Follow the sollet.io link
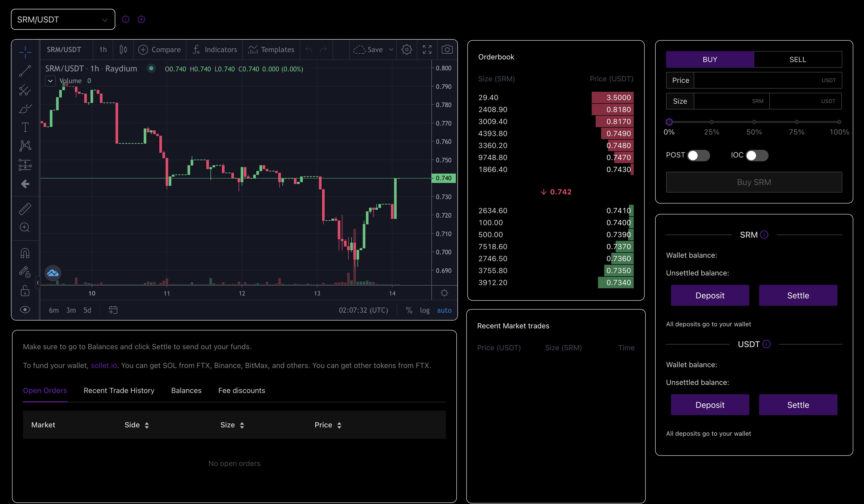Viewport: 864px width, 504px height. pos(104,366)
